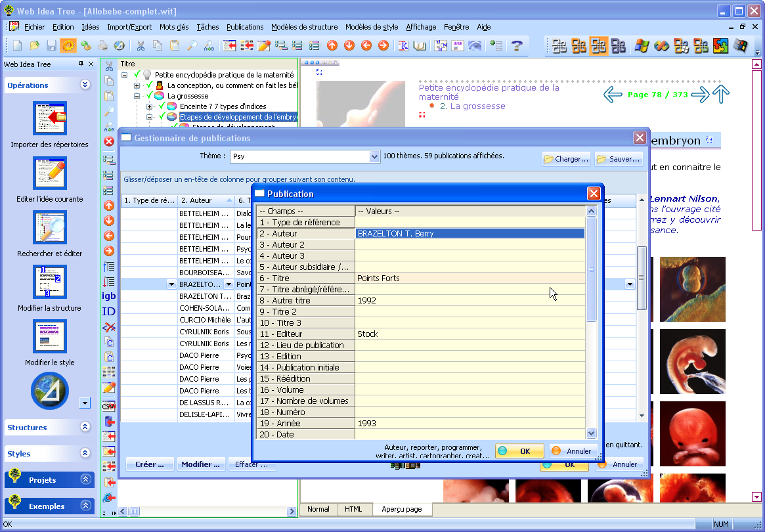Click the floppy disk Save icon
The height and width of the screenshot is (532, 765).
click(x=51, y=46)
